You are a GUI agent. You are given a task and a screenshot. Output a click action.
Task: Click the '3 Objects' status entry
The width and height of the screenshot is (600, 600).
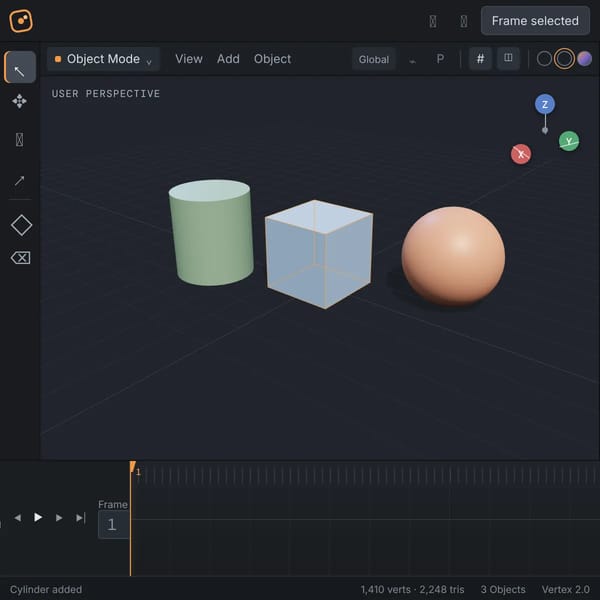pyautogui.click(x=503, y=589)
